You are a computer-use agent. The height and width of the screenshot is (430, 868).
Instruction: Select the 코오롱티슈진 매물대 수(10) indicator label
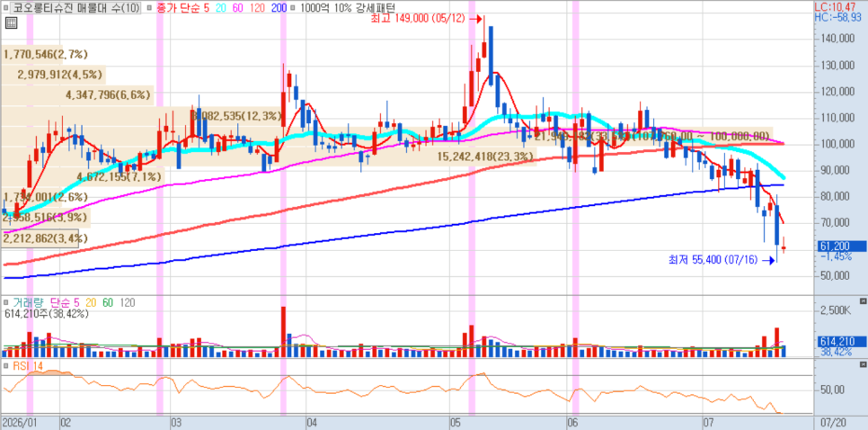click(x=76, y=8)
